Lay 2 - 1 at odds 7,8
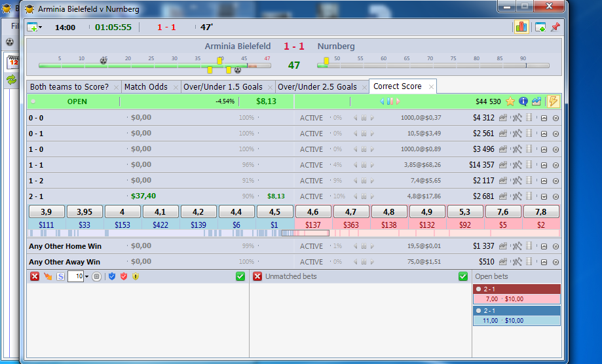The width and height of the screenshot is (602, 364). pos(541,211)
